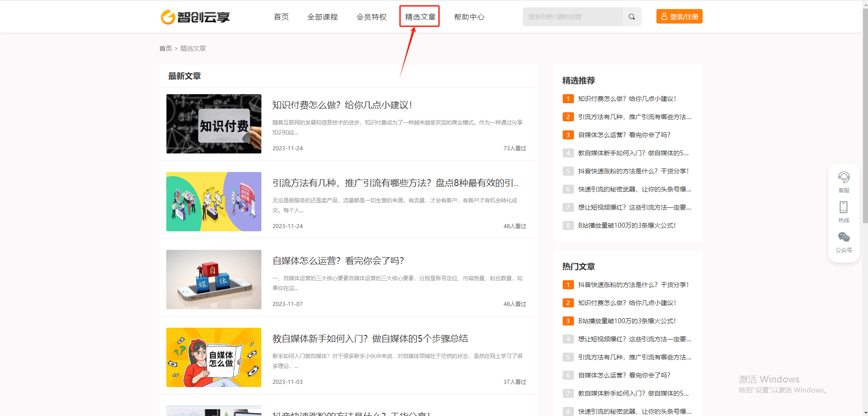Click the rank 2 badge in 精选推荐
This screenshot has height=416, width=868.
[x=568, y=117]
